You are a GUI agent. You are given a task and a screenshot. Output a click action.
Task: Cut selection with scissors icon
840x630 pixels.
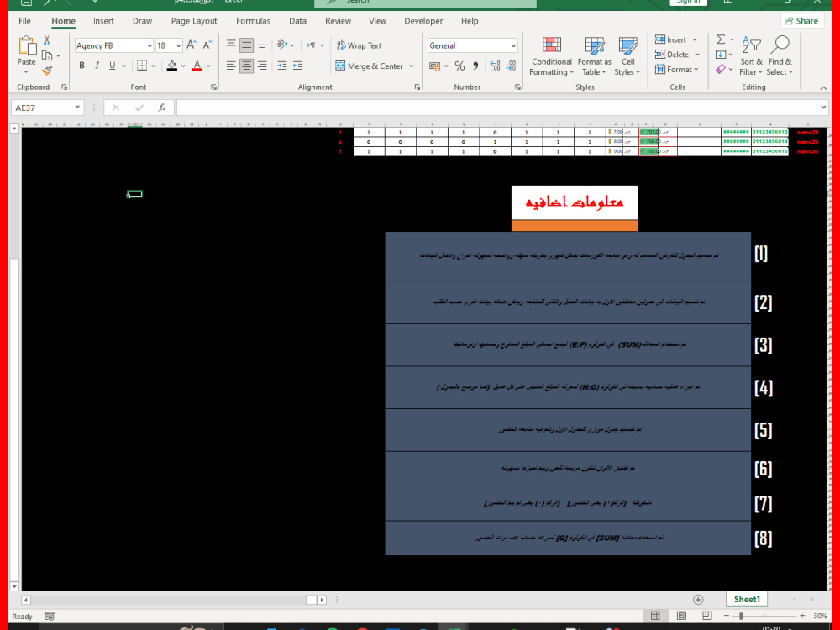coord(47,40)
